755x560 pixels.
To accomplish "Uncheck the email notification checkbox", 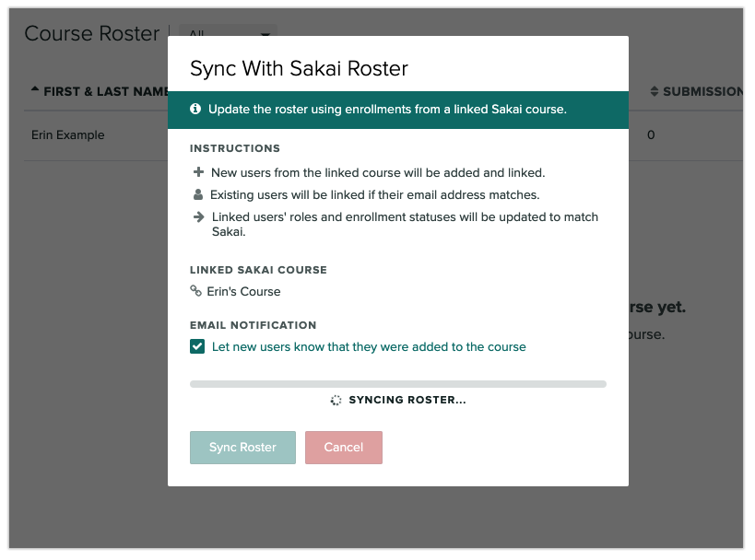I will (195, 345).
